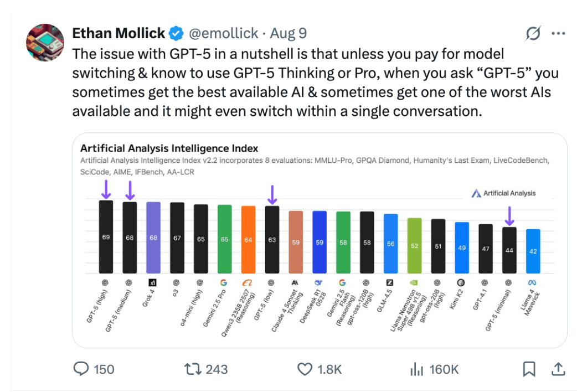This screenshot has width=577, height=392.
Task: Click the Aug 9 timestamp
Action: pyautogui.click(x=288, y=33)
